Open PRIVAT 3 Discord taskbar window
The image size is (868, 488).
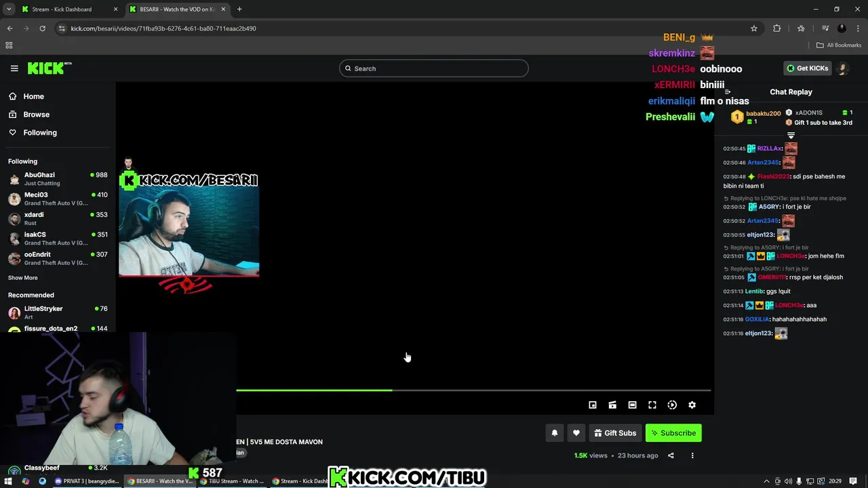87,481
